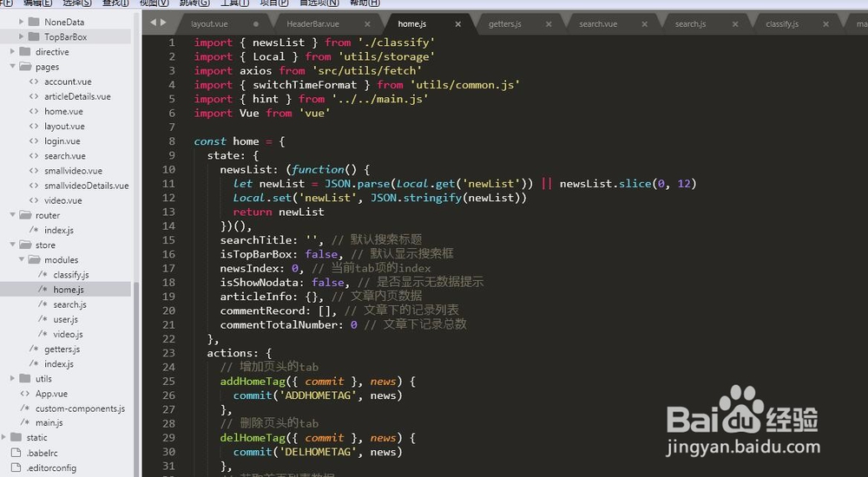Click the pages folder icon
The width and height of the screenshot is (868, 477).
[25, 67]
